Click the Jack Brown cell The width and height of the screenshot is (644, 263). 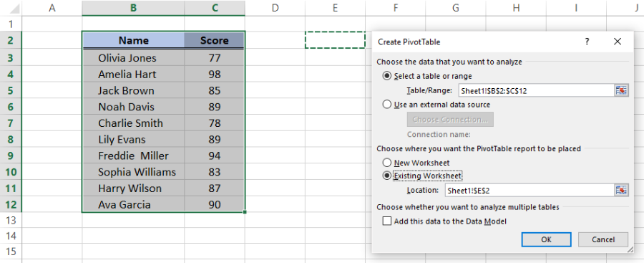point(133,90)
